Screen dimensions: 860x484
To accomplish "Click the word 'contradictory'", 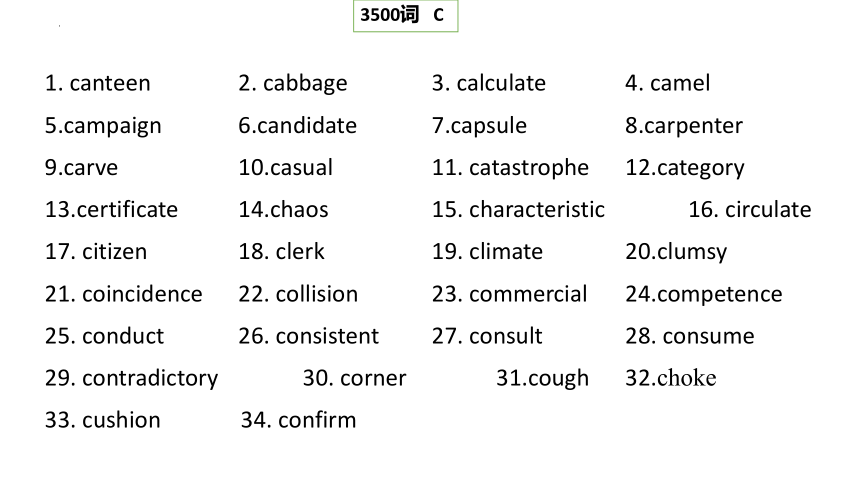I will coord(150,379).
